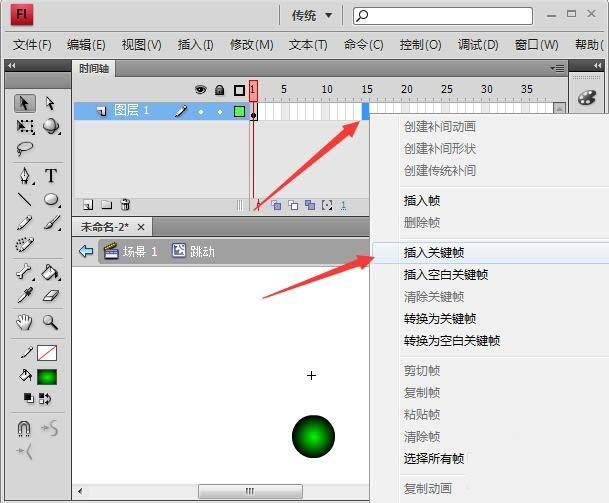The width and height of the screenshot is (609, 503).
Task: Toggle outlines for all layers
Action: click(x=239, y=91)
